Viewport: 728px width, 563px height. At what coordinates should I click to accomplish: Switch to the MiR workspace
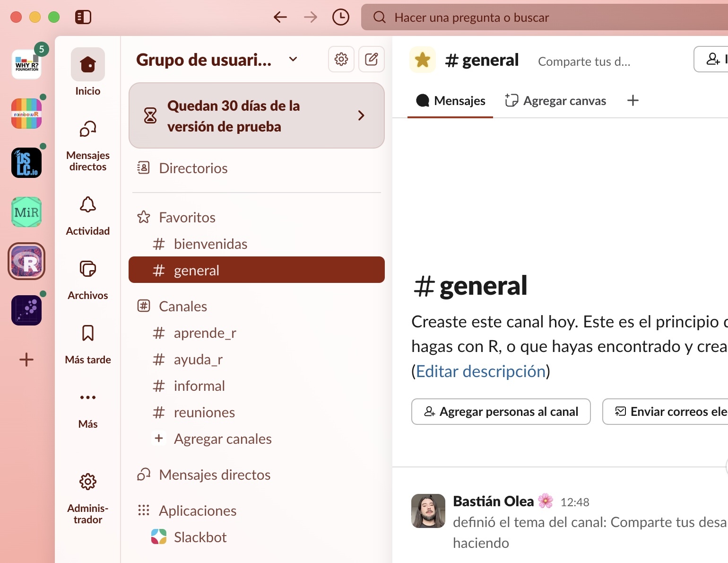pyautogui.click(x=26, y=212)
